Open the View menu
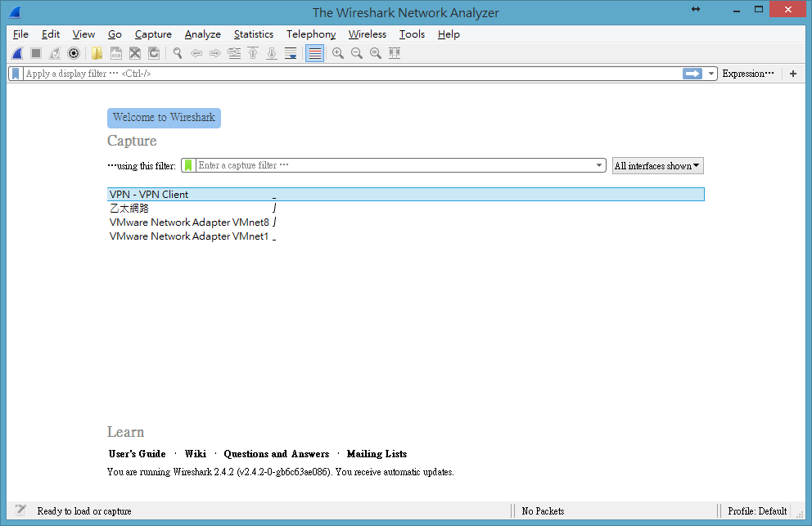Viewport: 812px width, 526px height. click(x=83, y=34)
